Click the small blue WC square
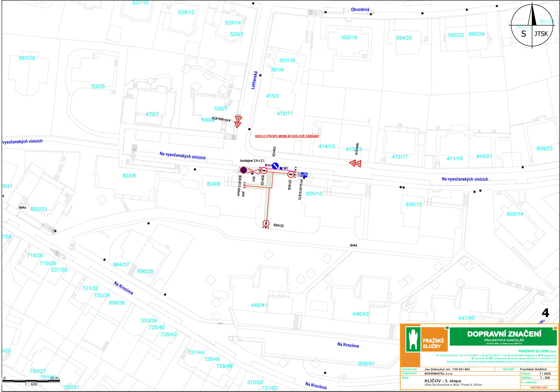Viewport: 560px width, 392px height. click(x=281, y=168)
